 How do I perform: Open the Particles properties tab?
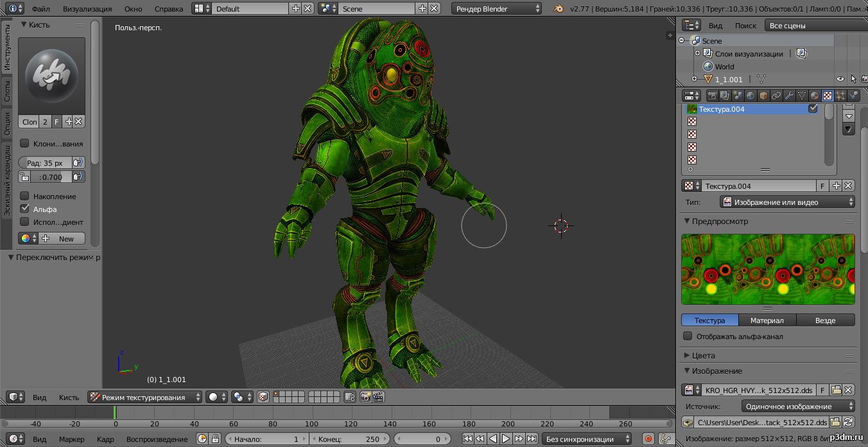click(x=840, y=96)
